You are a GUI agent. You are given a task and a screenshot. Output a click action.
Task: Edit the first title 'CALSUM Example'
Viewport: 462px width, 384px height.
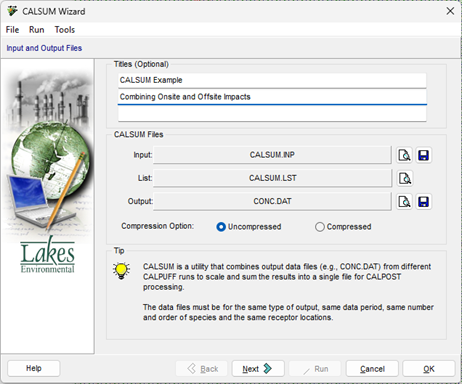coord(272,80)
